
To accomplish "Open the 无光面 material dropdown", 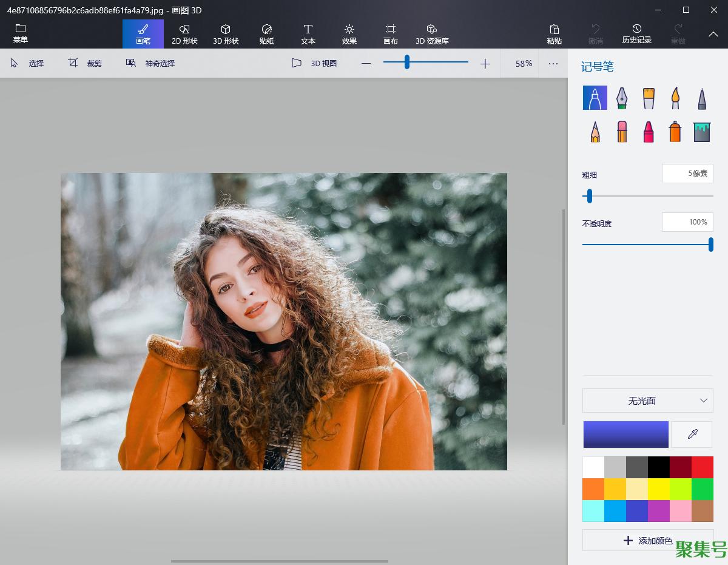I will click(x=647, y=401).
